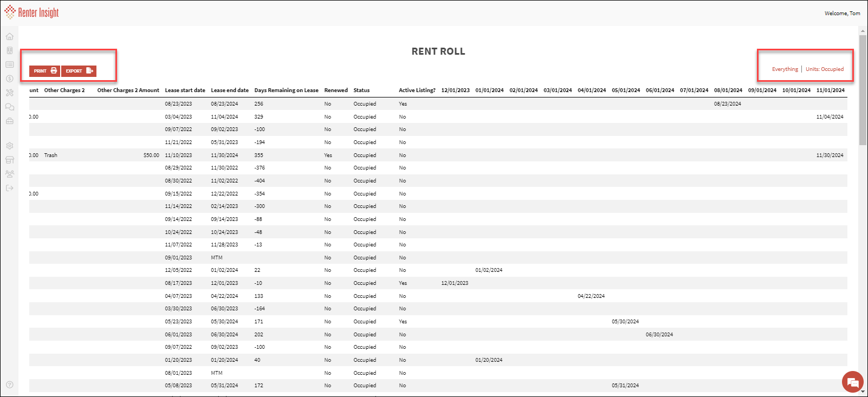
Task: Open the users group sidebar icon
Action: pos(10,174)
